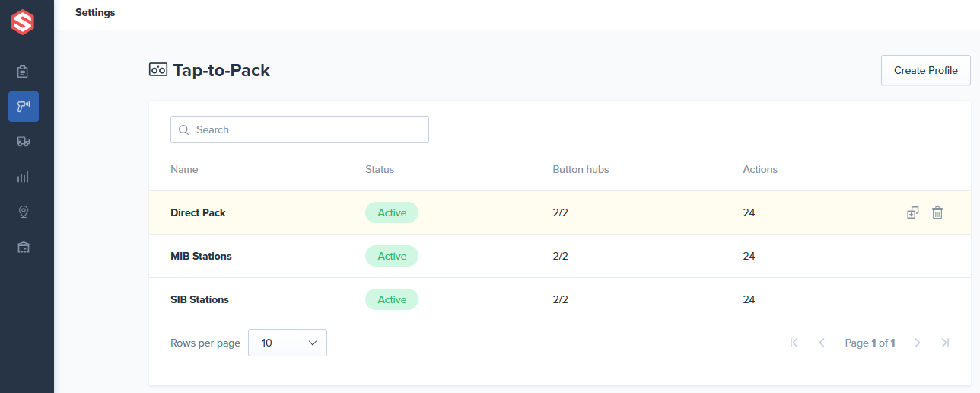Go to the previous page
The height and width of the screenshot is (393, 980).
click(822, 343)
